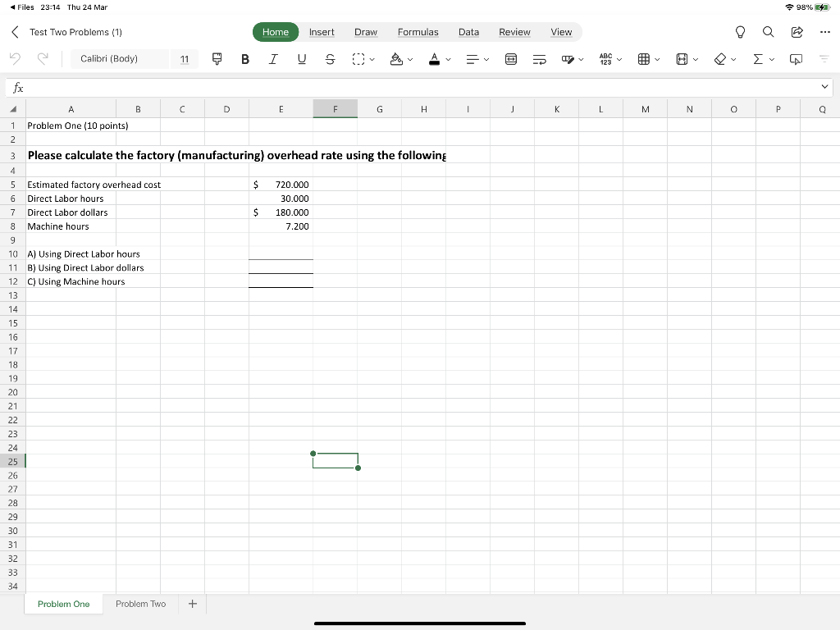Expand the Clear eraser dropdown arrow
This screenshot has height=630, width=840.
733,59
